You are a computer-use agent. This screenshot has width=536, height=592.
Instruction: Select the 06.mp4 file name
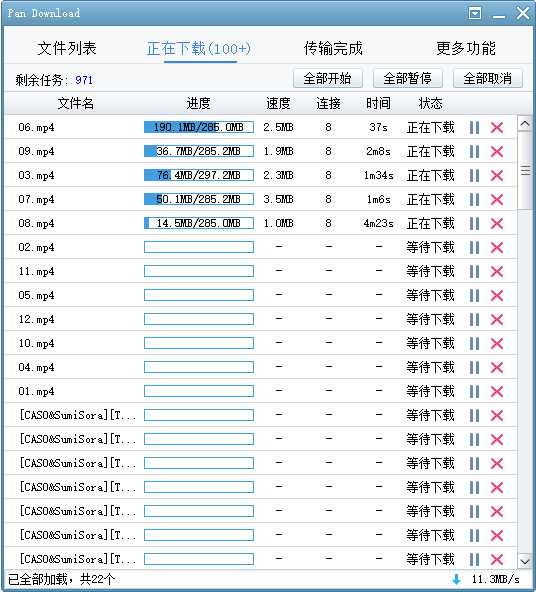click(36, 128)
